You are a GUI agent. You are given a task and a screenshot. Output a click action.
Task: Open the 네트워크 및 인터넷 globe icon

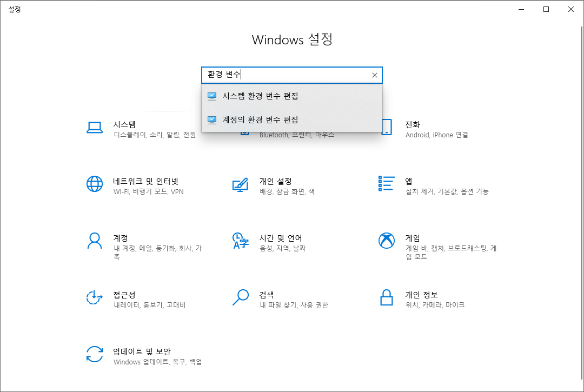[95, 184]
